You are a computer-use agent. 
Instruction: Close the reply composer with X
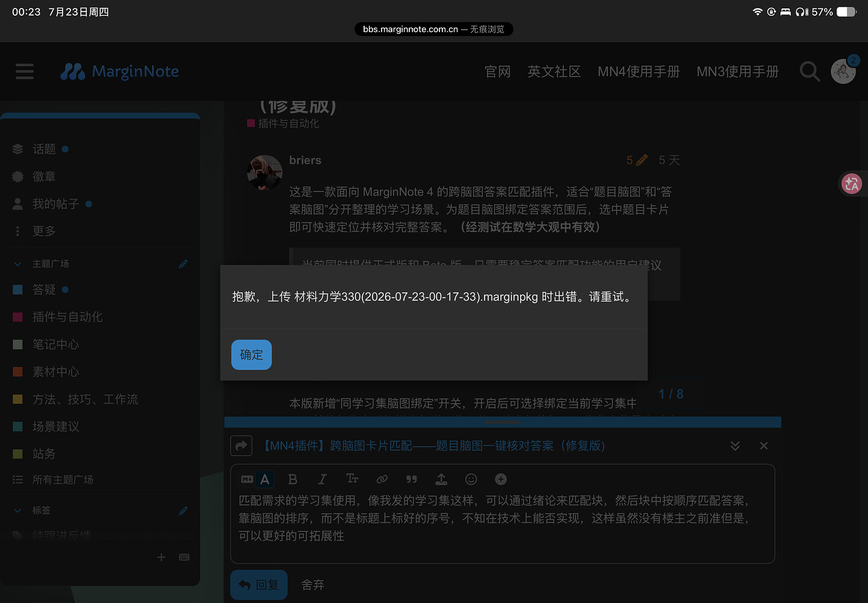[764, 446]
